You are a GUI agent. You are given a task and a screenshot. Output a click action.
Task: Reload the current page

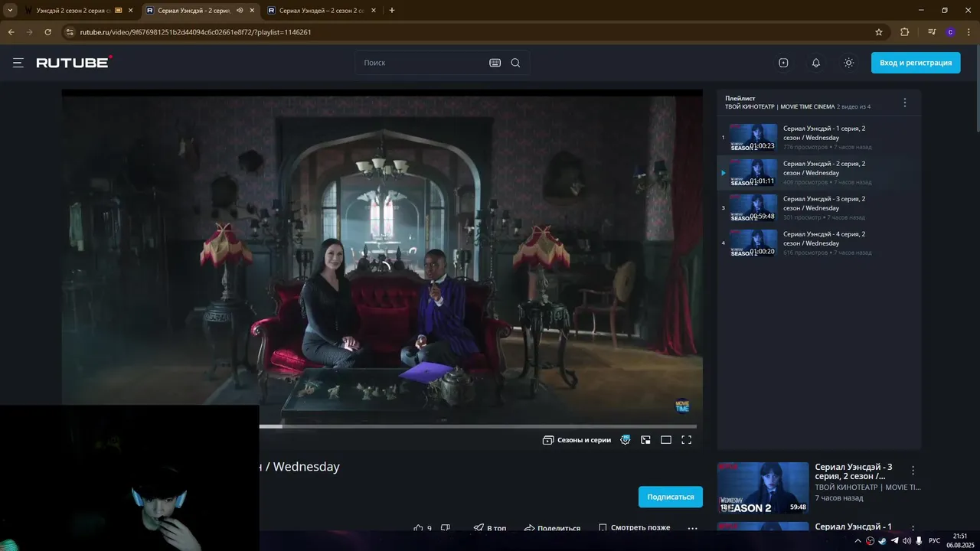coord(47,32)
